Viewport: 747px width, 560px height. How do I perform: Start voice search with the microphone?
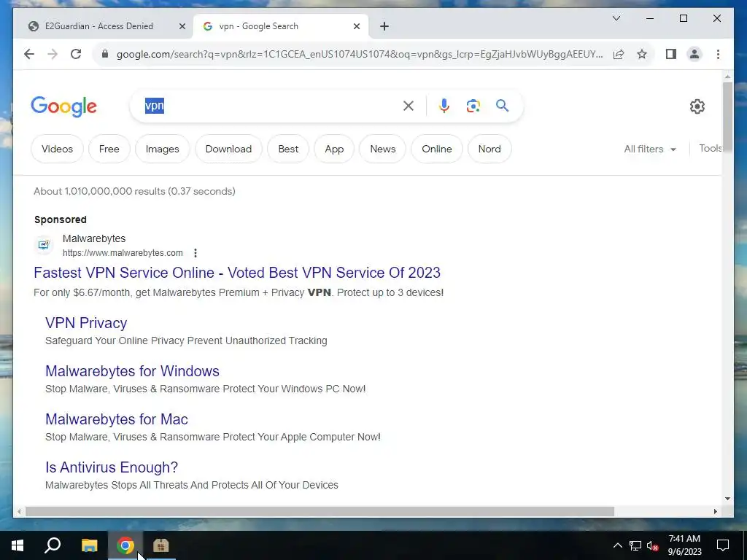click(444, 106)
